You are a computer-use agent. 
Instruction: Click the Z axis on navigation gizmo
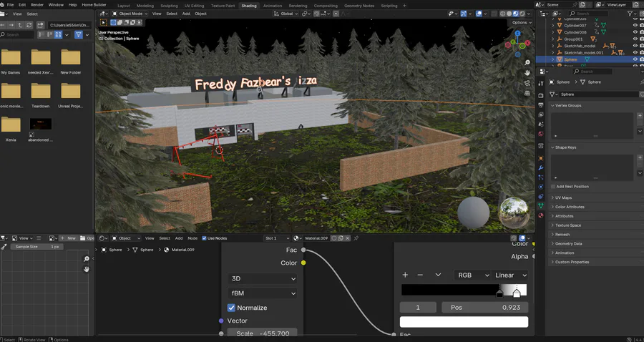tap(517, 33)
